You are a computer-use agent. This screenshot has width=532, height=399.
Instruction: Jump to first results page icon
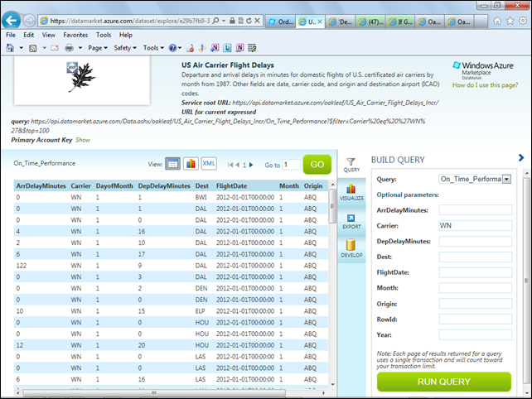(230, 165)
